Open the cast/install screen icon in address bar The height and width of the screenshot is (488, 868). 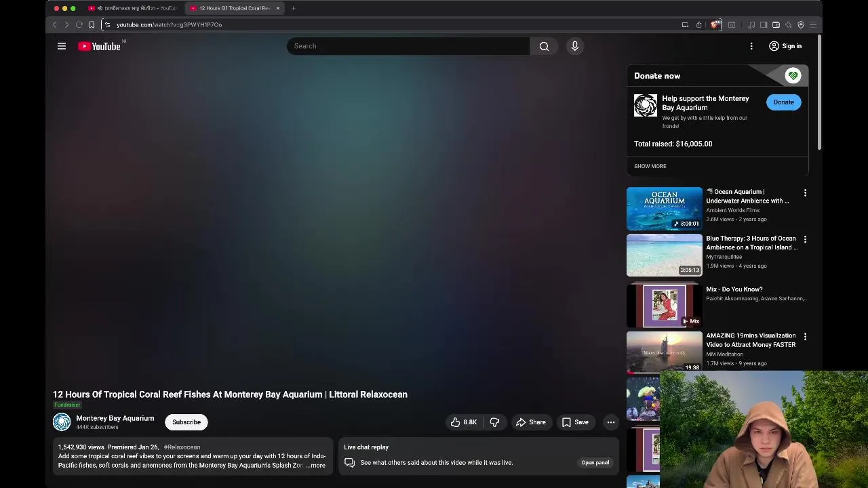[685, 25]
